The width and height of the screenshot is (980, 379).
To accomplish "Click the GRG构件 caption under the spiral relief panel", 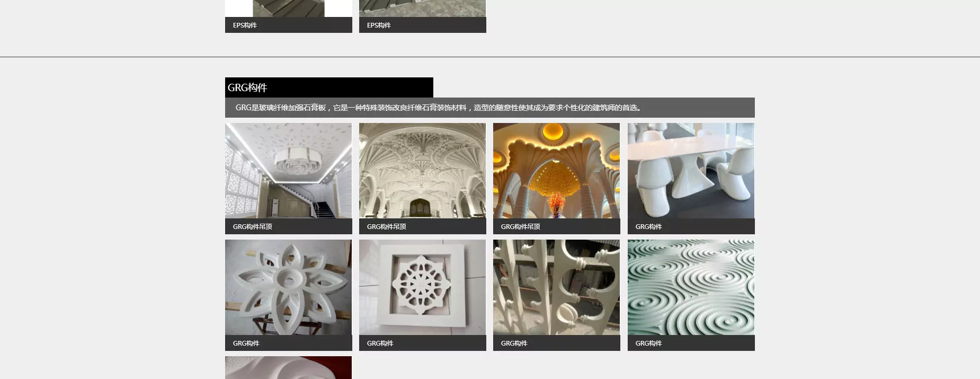I will click(x=649, y=343).
